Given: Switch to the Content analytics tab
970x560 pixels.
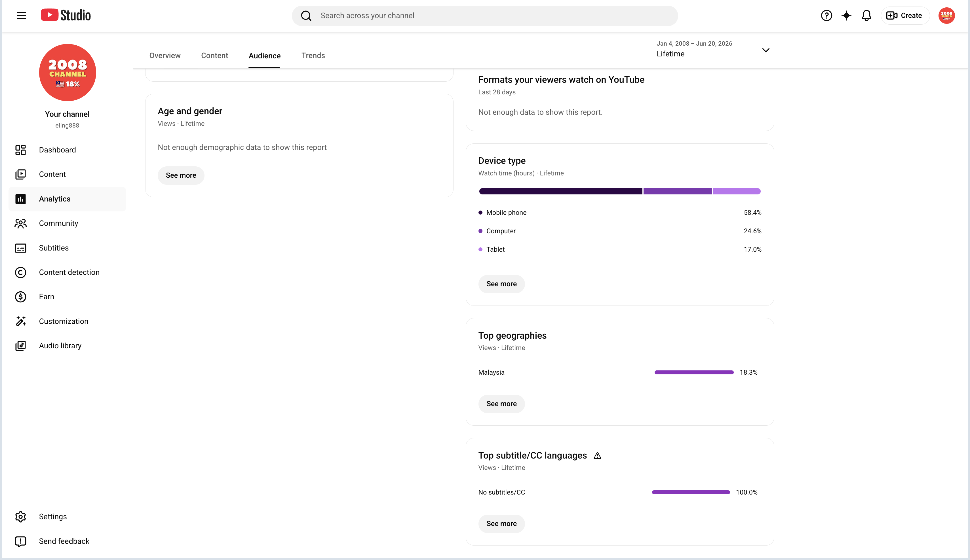Looking at the screenshot, I should coord(214,55).
